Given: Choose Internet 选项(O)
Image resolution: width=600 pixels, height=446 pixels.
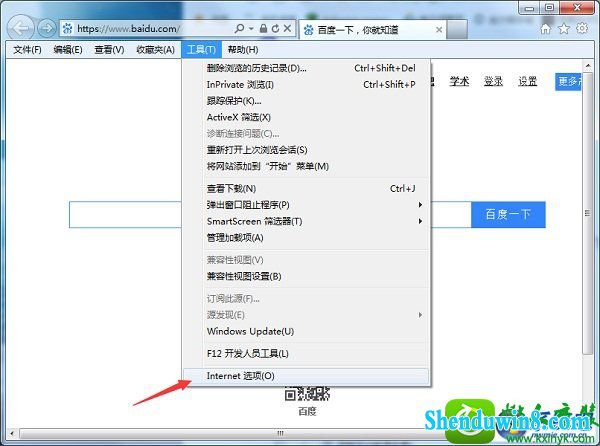Looking at the screenshot, I should pyautogui.click(x=306, y=376).
